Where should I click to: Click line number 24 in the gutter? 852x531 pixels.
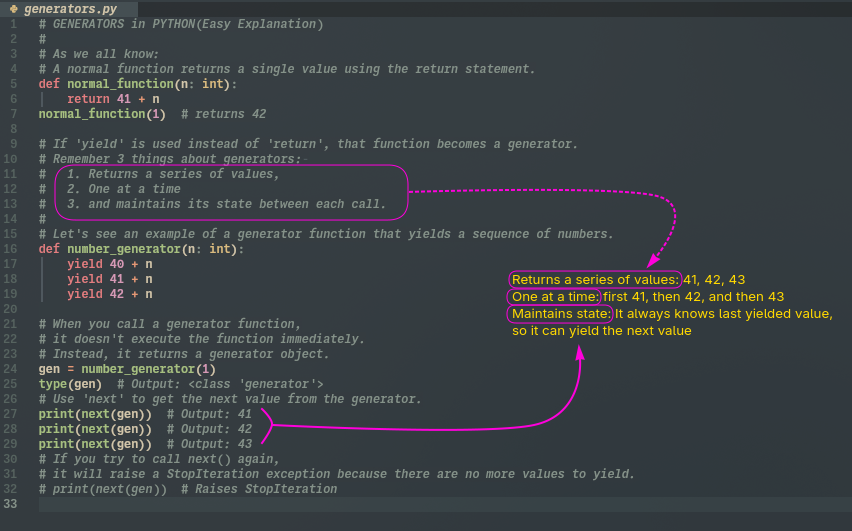click(11, 369)
